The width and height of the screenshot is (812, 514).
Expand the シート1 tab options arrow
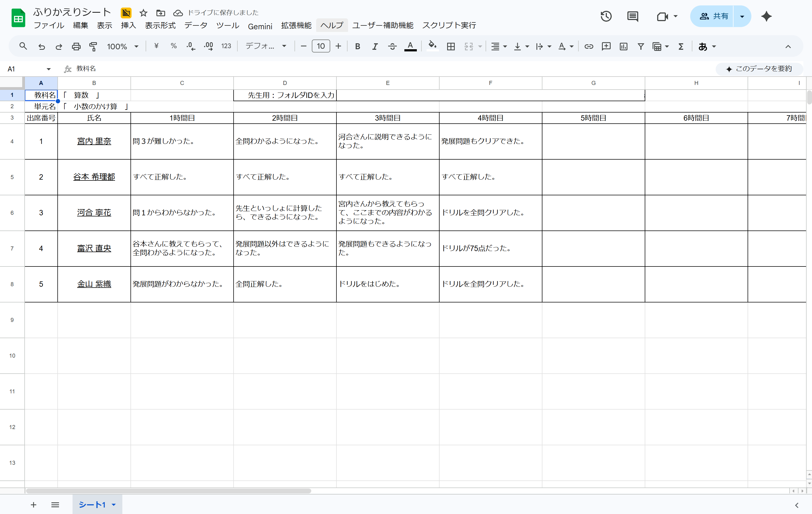114,505
